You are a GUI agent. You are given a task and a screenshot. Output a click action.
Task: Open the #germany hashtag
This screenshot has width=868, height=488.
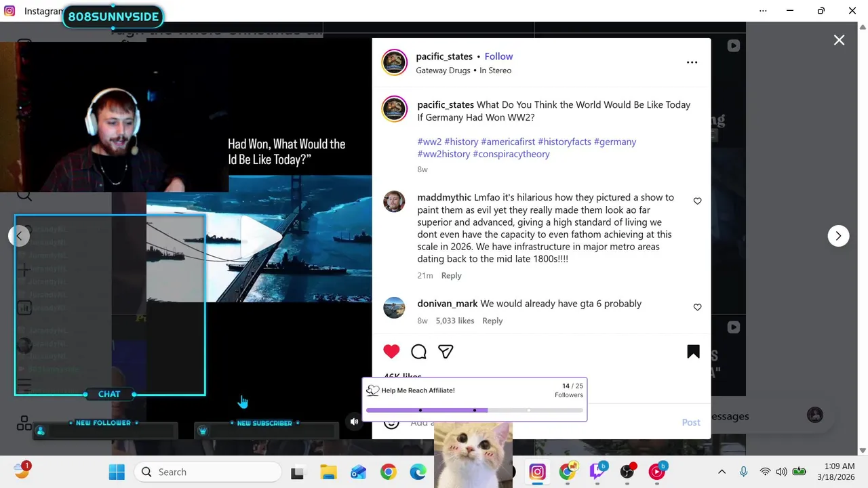point(615,142)
